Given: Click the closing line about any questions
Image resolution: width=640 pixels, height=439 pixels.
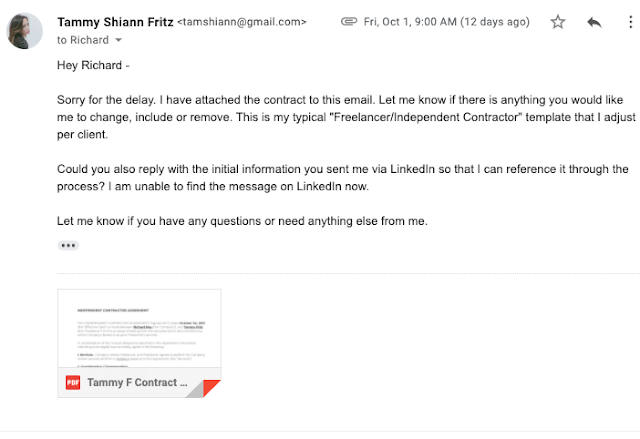Looking at the screenshot, I should tap(242, 221).
